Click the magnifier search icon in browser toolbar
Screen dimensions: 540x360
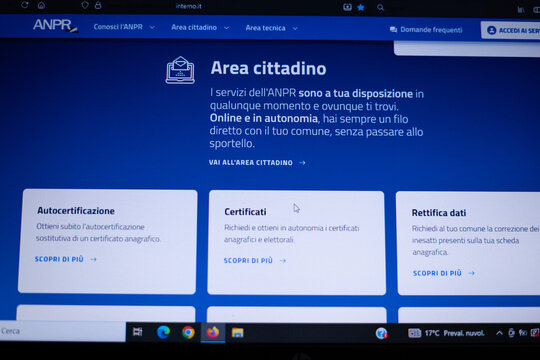(x=380, y=8)
